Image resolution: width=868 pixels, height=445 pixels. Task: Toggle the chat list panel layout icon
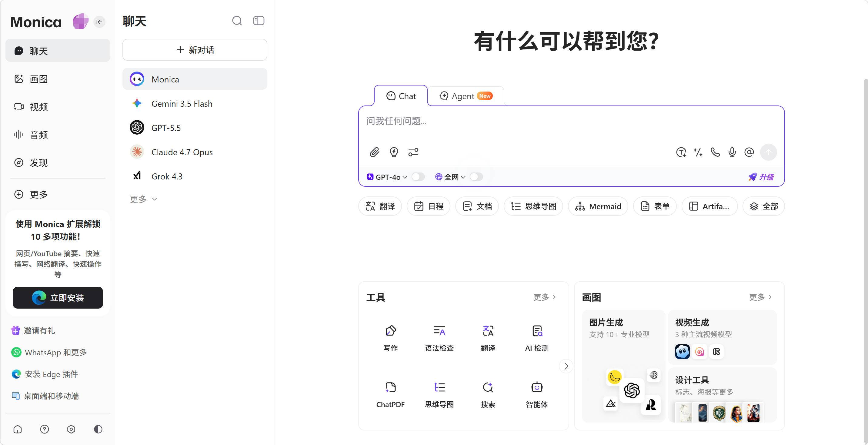[259, 21]
